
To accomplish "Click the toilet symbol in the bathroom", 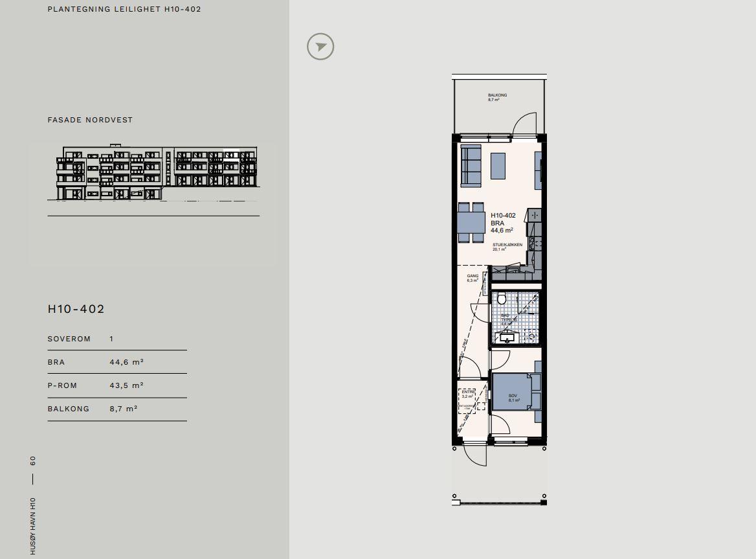I will pos(502,299).
